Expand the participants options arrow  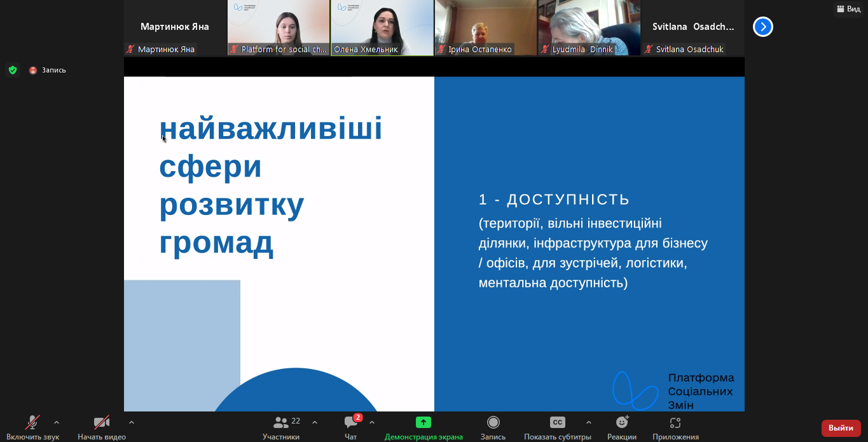point(315,422)
